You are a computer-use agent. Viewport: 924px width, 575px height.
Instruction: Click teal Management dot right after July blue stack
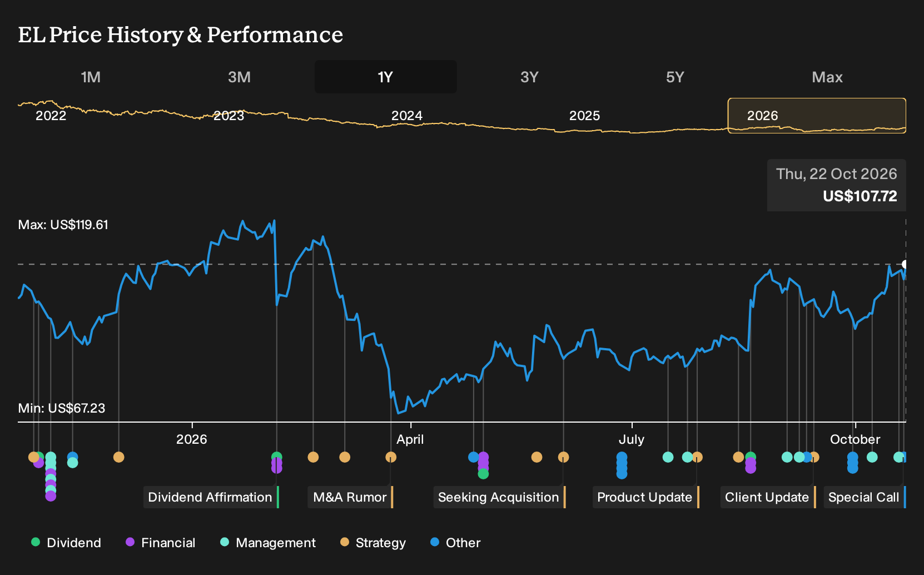(668, 457)
